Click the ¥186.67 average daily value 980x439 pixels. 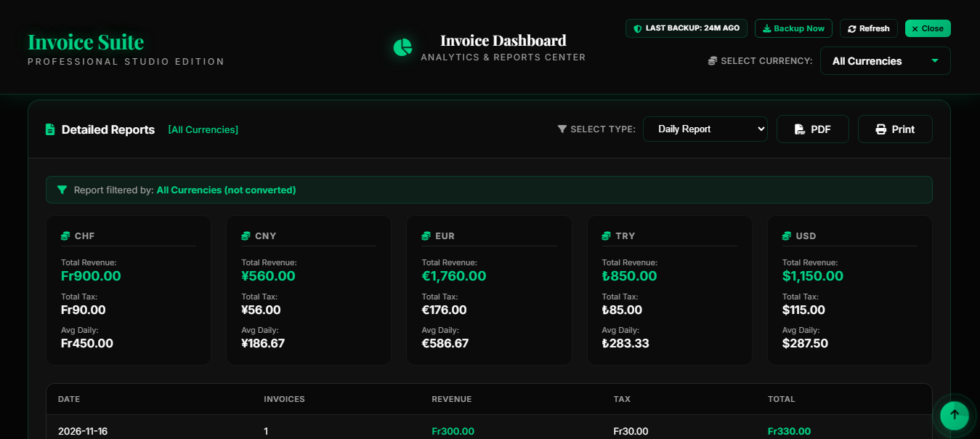pos(263,343)
